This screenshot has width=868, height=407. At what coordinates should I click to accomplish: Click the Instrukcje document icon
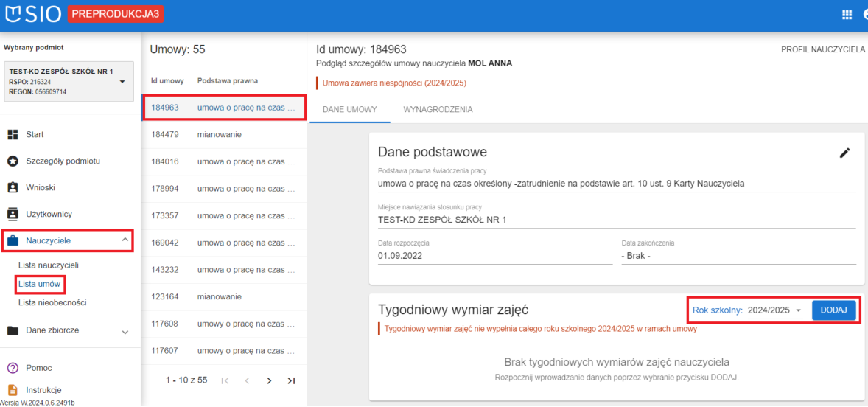click(13, 390)
